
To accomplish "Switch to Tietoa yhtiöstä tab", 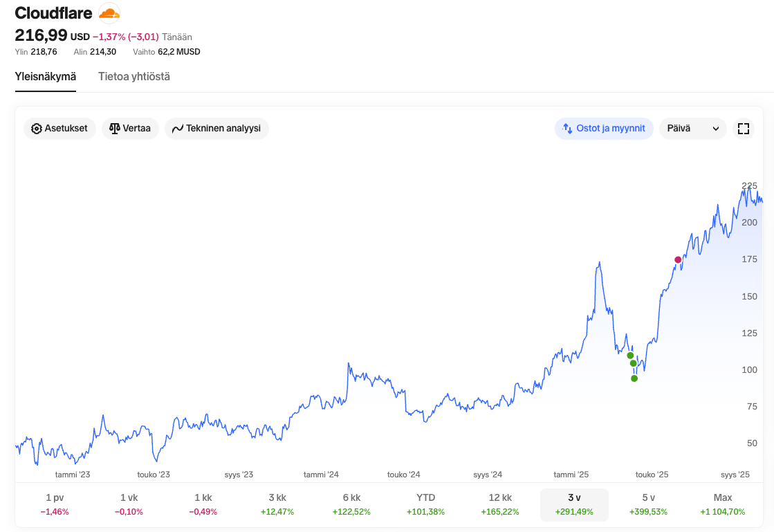I will point(133,77).
